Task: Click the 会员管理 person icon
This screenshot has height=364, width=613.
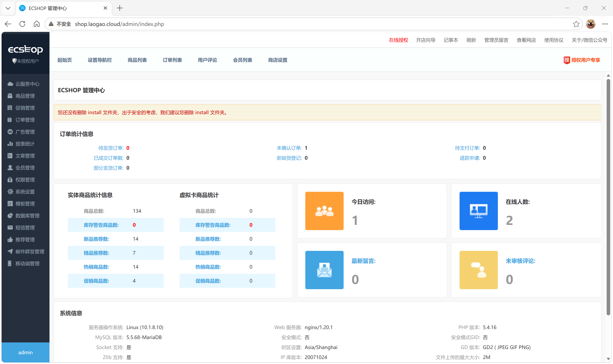Action: [x=10, y=168]
